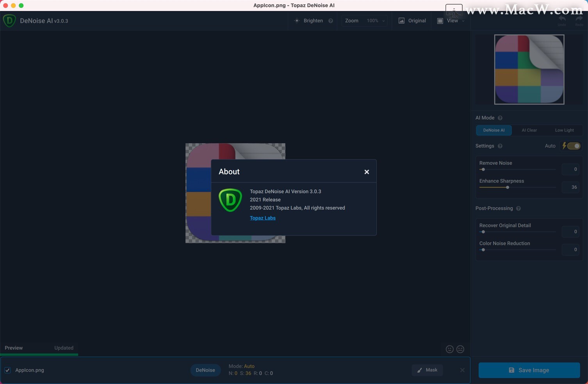588x384 pixels.
Task: Open the View mode dropdown
Action: [x=451, y=21]
